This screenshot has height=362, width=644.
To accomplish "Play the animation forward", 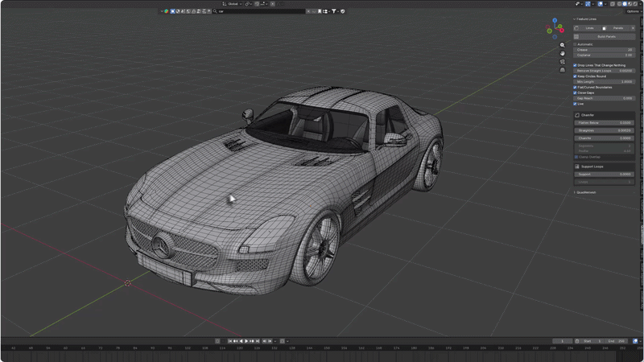I will pyautogui.click(x=246, y=341).
